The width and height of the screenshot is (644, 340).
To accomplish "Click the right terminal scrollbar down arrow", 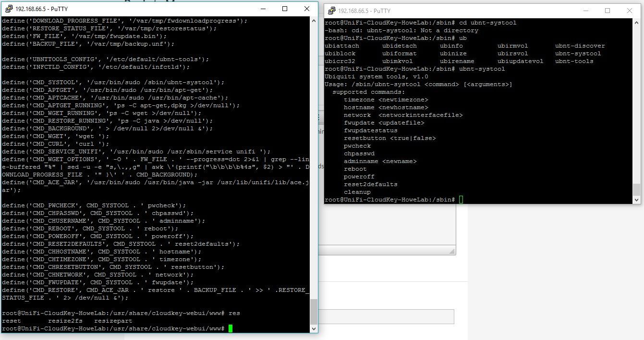I will [636, 200].
